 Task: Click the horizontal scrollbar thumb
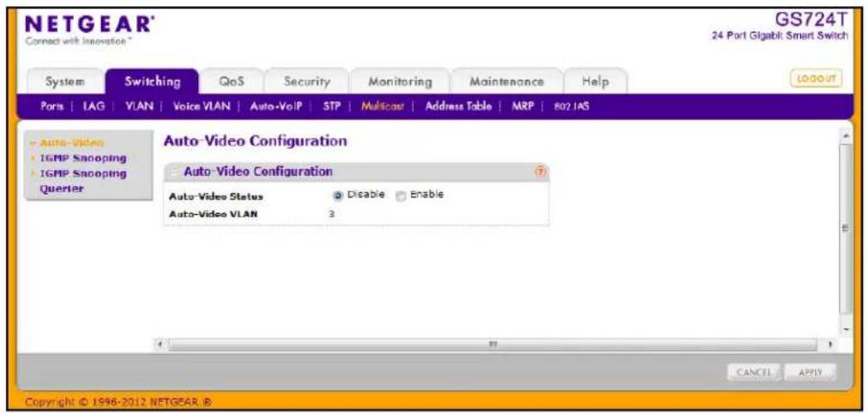[492, 343]
